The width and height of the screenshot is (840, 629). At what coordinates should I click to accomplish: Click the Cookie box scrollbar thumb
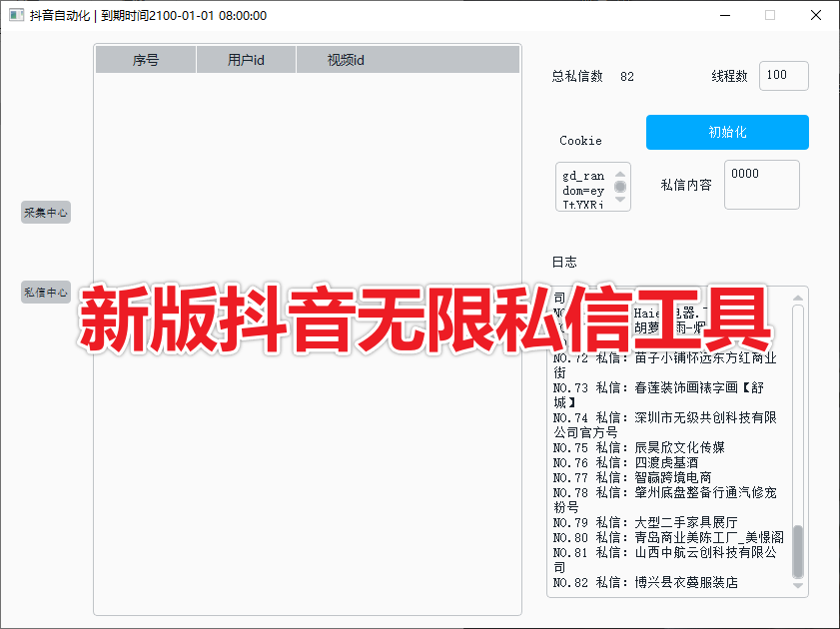click(x=620, y=187)
